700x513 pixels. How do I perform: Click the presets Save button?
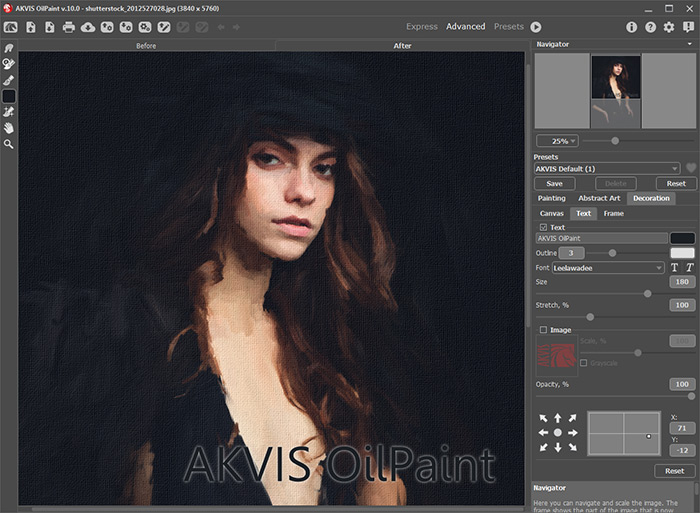click(554, 184)
